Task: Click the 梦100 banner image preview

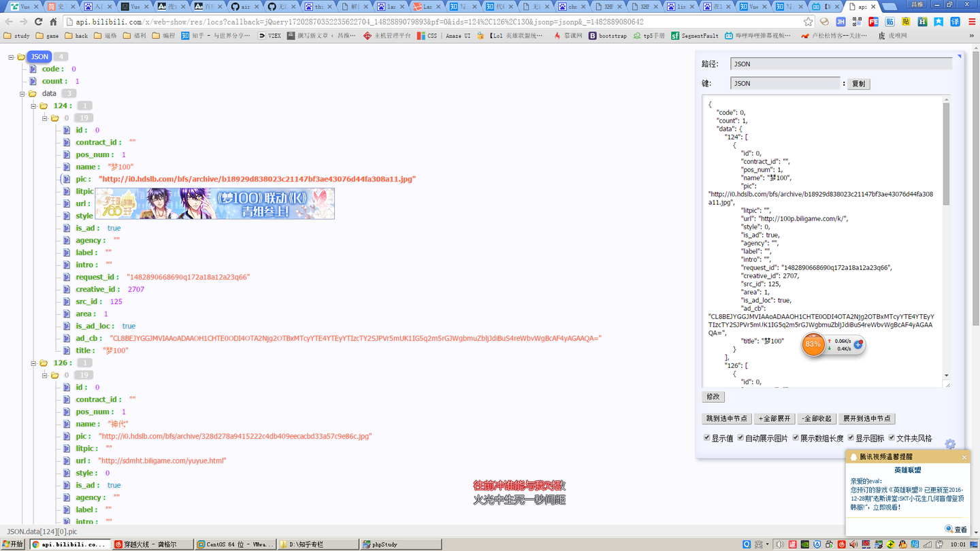Action: 215,203
